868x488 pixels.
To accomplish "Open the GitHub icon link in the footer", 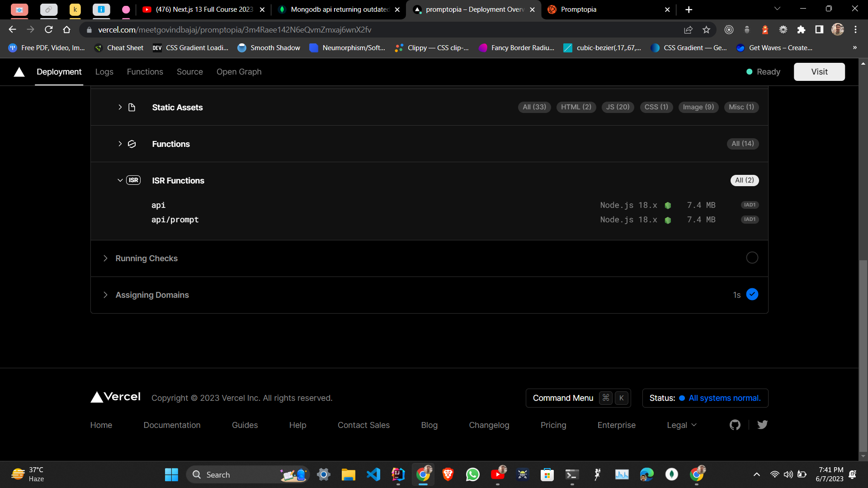I will (x=735, y=425).
